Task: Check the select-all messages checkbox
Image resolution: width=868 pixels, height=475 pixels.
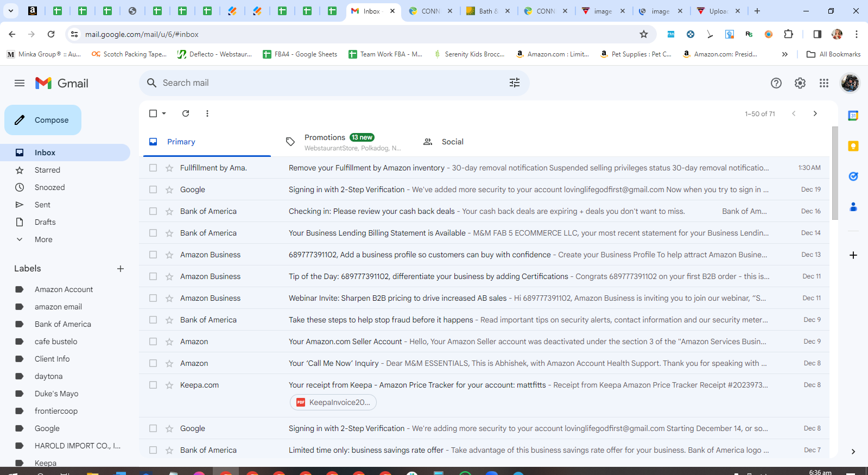Action: (x=153, y=113)
